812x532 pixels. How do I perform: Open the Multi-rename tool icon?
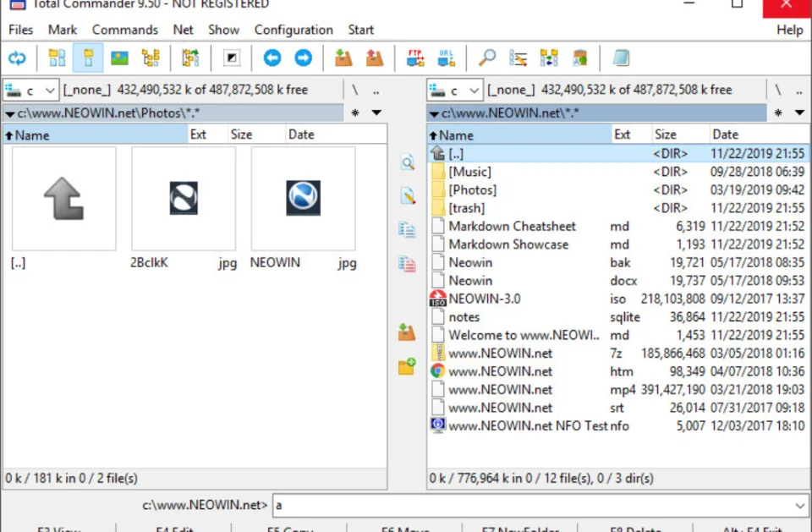(x=518, y=58)
